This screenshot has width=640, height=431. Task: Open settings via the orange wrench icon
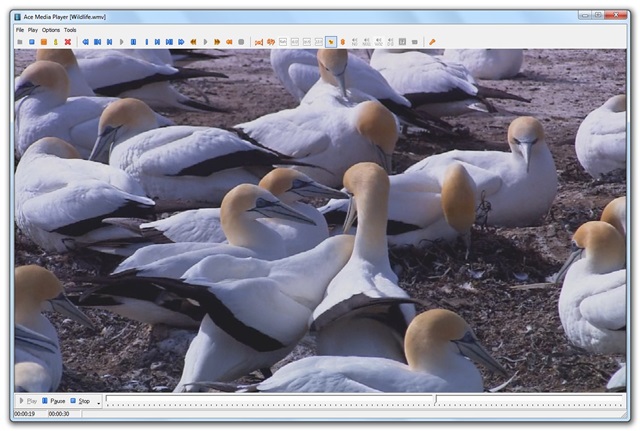432,42
